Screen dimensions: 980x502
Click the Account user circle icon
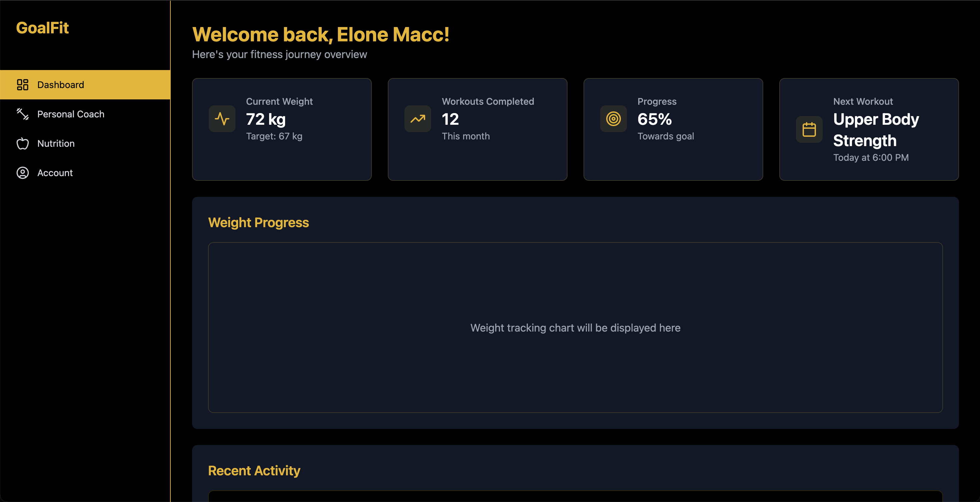point(22,173)
